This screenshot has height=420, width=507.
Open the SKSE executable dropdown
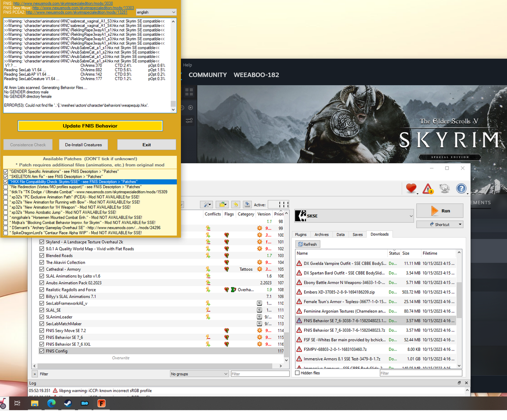coord(354,216)
